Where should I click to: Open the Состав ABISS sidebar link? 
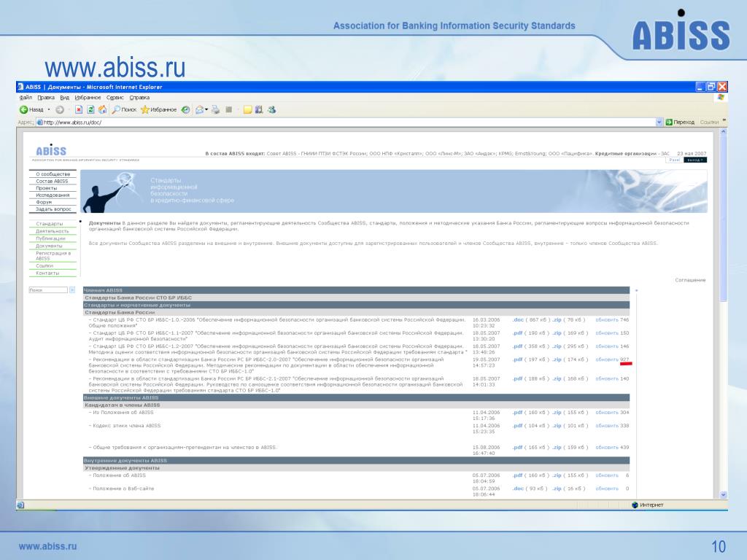(52, 181)
